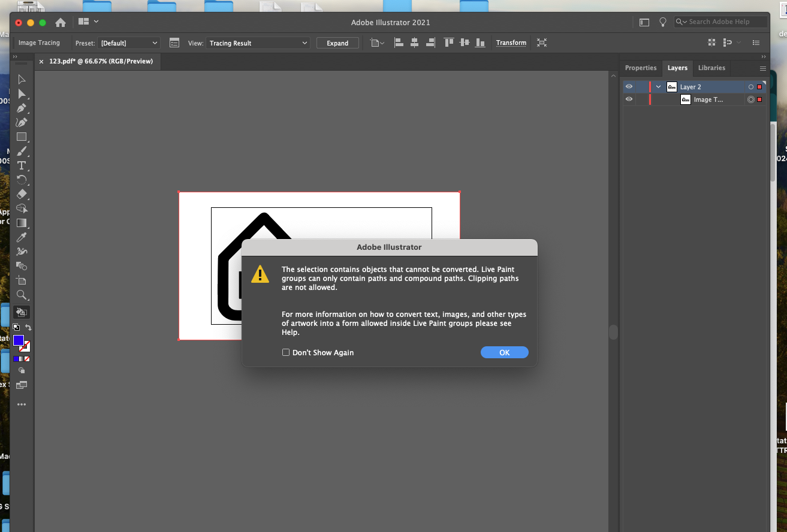The width and height of the screenshot is (787, 532).
Task: Hide the Layer 2 layer visibility
Action: pos(629,86)
